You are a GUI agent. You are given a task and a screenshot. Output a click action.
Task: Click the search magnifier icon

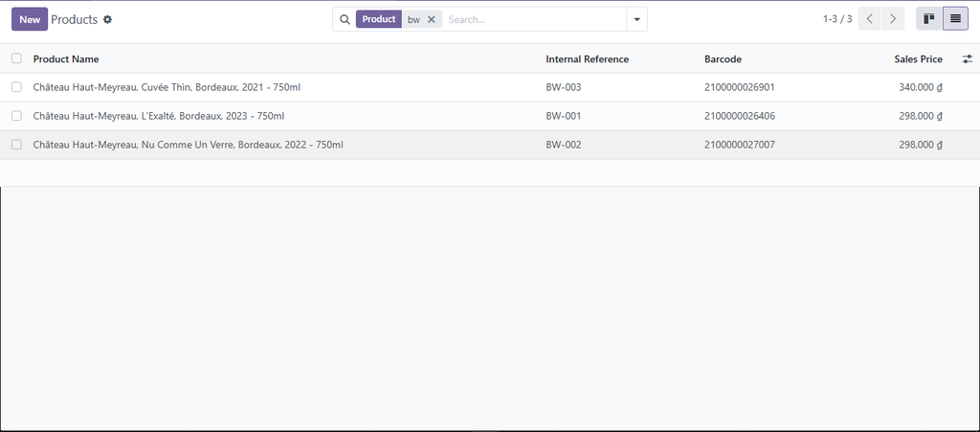345,19
